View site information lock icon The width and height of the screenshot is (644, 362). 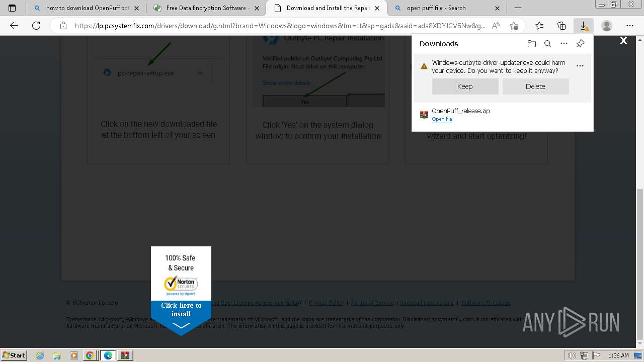(63, 26)
